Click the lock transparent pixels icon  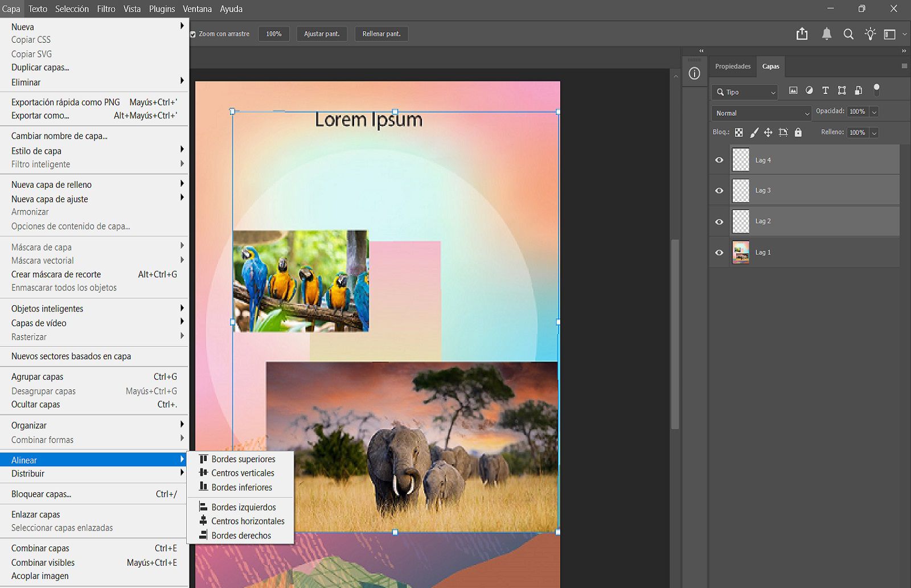click(x=739, y=132)
